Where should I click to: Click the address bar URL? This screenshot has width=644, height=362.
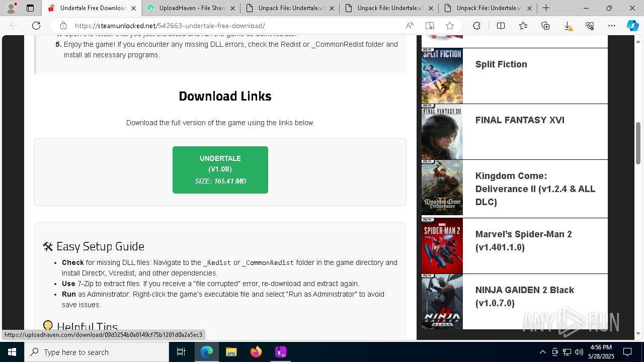pos(170,26)
